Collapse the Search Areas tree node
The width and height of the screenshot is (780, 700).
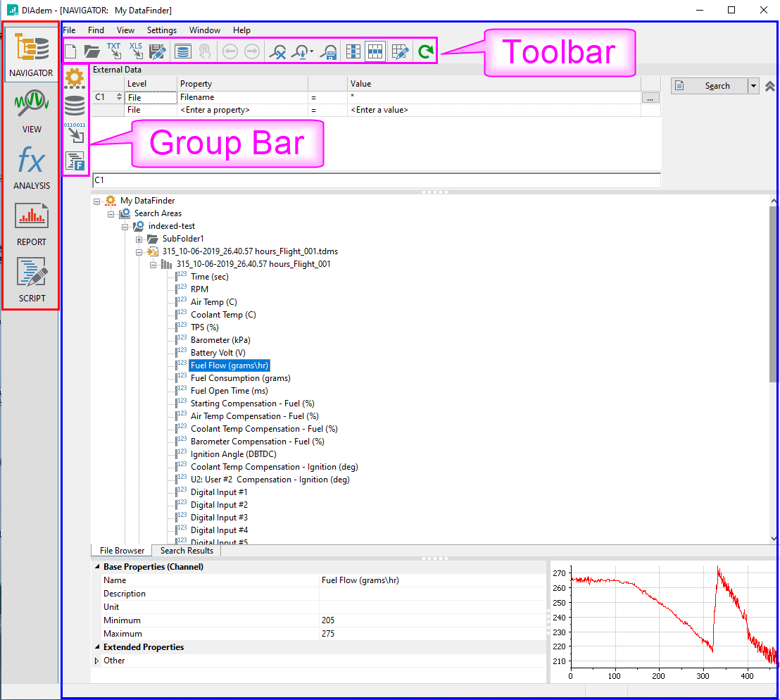[x=111, y=213]
